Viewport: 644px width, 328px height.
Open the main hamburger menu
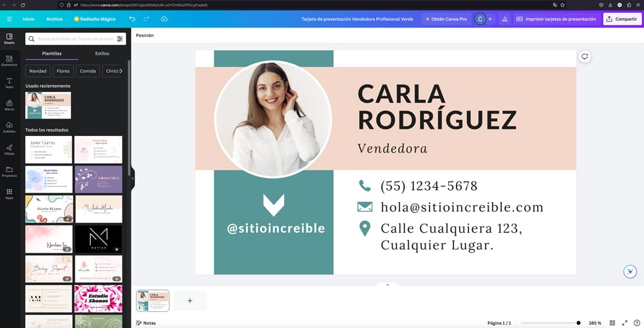[9, 19]
